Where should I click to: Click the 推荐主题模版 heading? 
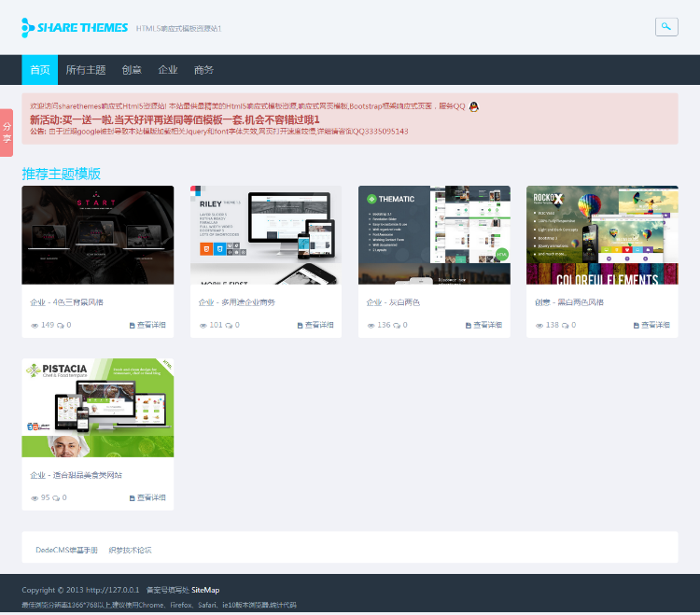(62, 174)
